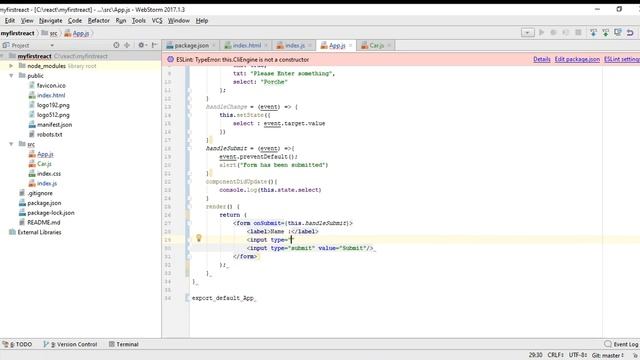This screenshot has height=360, width=640.
Task: Click the Run play icon
Action: tap(542, 32)
